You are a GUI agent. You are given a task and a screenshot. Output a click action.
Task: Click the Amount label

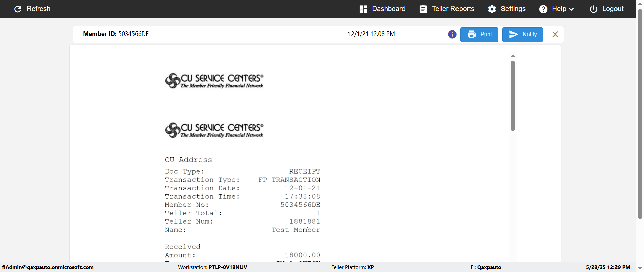(180, 255)
